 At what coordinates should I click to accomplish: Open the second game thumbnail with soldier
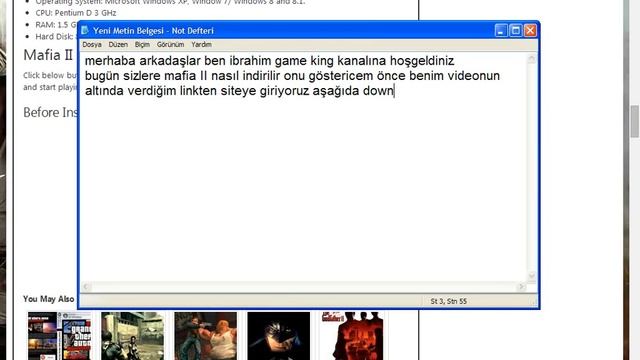tap(133, 336)
